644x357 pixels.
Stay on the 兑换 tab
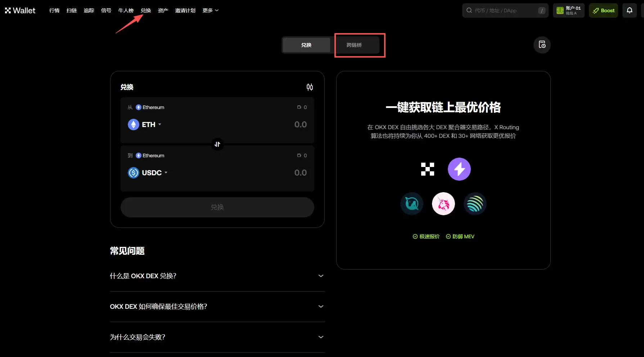click(x=306, y=45)
